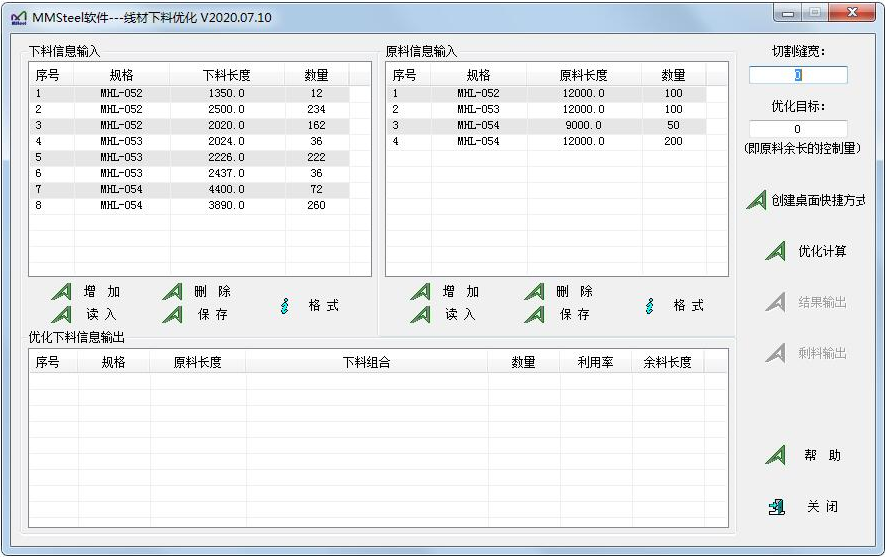Image resolution: width=887 pixels, height=557 pixels.
Task: Click the 帮助 green icon
Action: point(776,455)
